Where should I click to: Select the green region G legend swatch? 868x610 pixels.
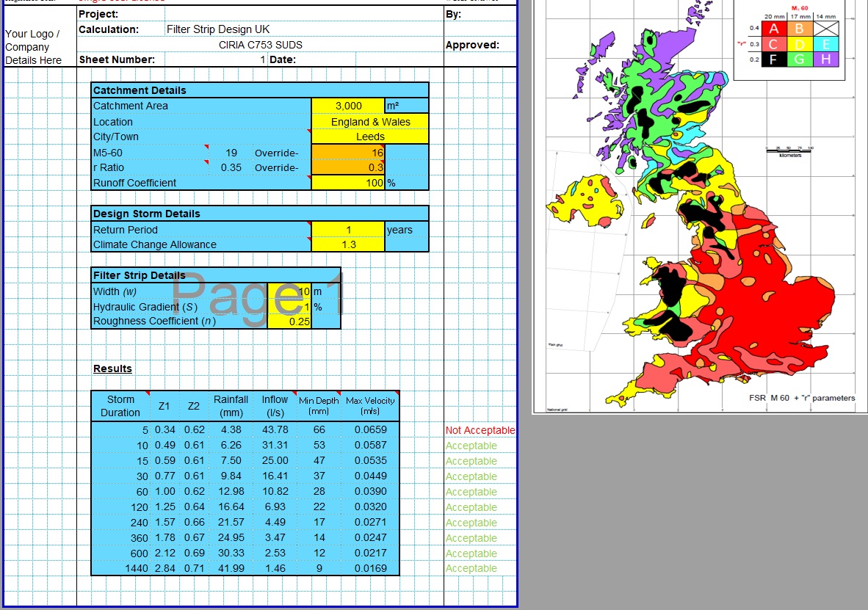click(x=799, y=59)
